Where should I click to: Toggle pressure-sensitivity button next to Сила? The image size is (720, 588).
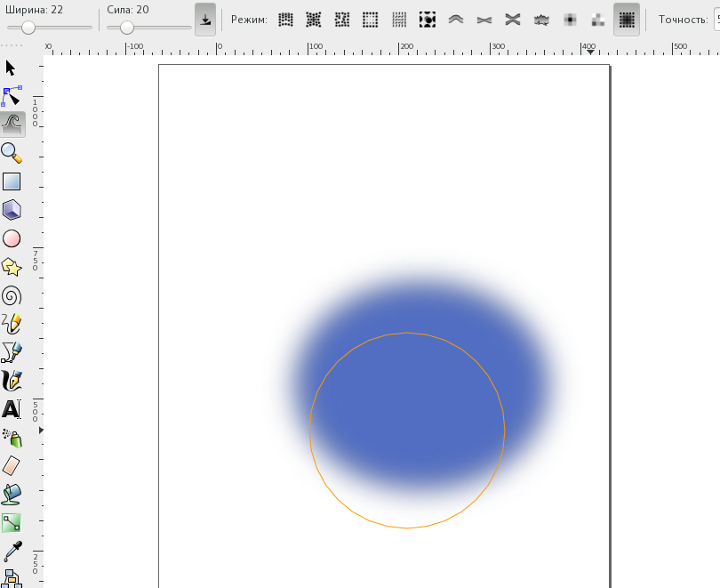tap(205, 20)
